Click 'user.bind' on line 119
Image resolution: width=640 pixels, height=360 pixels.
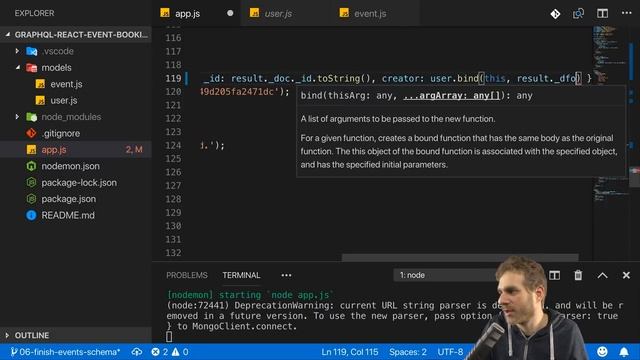tap(454, 78)
